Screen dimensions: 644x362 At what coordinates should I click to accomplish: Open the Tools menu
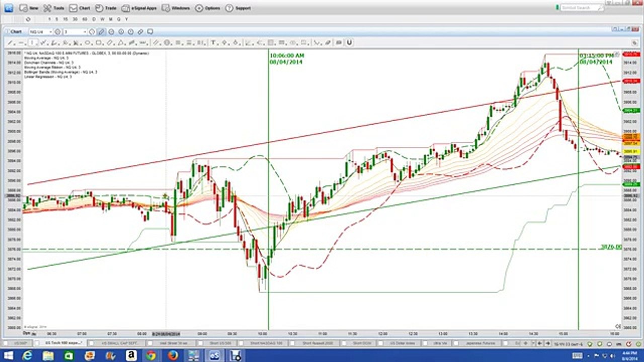(x=53, y=8)
